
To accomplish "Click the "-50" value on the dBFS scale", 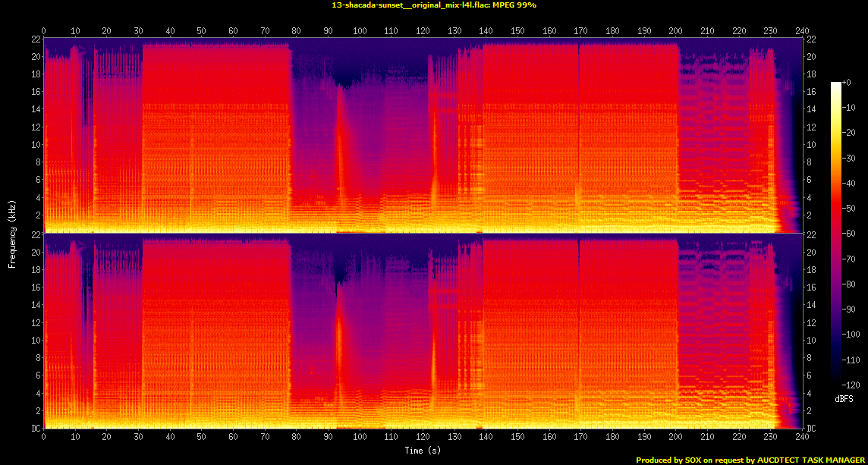I will click(x=848, y=208).
